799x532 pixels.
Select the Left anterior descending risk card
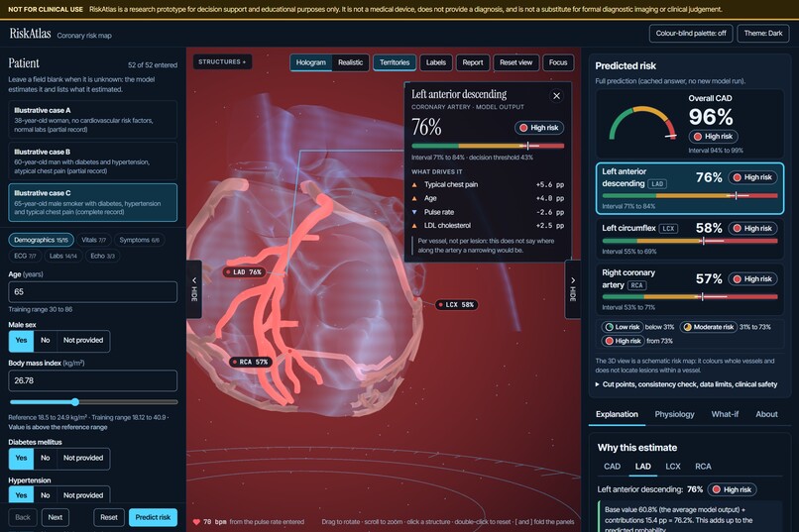point(689,188)
